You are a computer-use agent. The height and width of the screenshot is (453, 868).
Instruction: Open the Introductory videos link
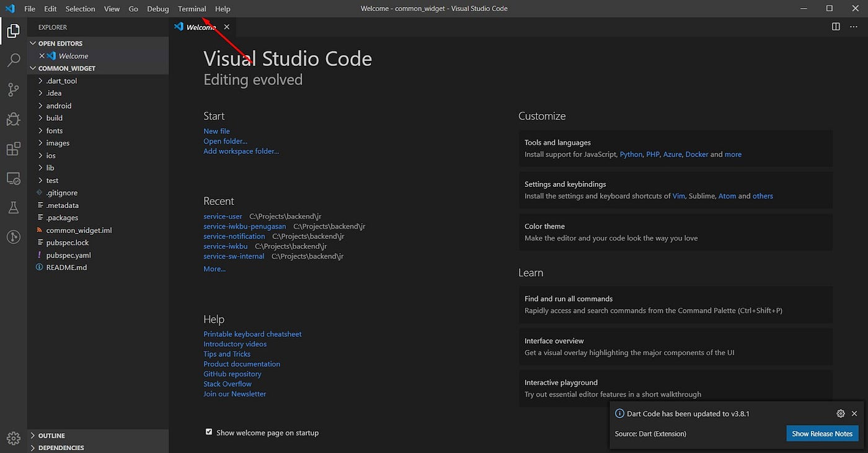click(x=235, y=344)
